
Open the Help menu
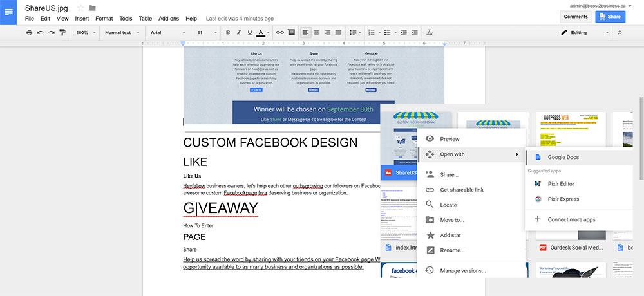(x=191, y=19)
